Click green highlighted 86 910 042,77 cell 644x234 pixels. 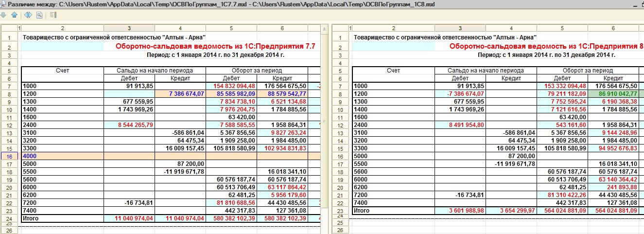(x=613, y=94)
